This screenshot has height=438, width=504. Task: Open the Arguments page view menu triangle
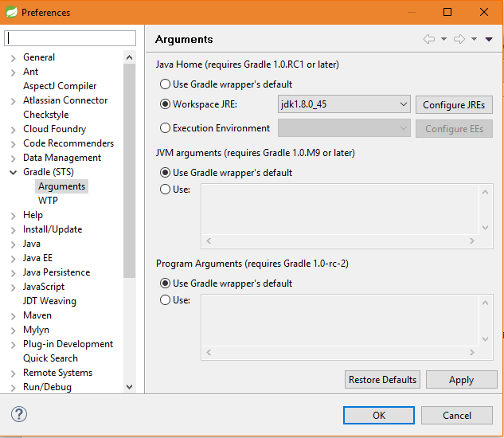coord(489,39)
